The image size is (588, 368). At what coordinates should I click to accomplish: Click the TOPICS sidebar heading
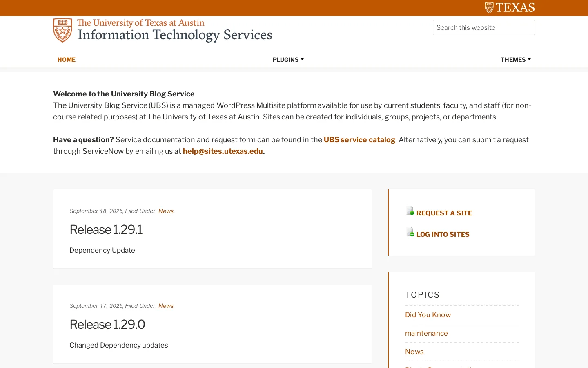[423, 295]
